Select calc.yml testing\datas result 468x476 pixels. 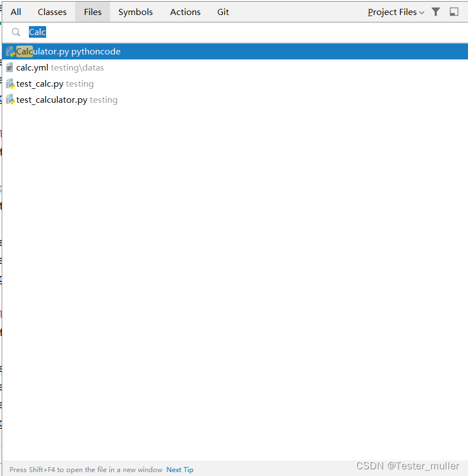coord(235,67)
